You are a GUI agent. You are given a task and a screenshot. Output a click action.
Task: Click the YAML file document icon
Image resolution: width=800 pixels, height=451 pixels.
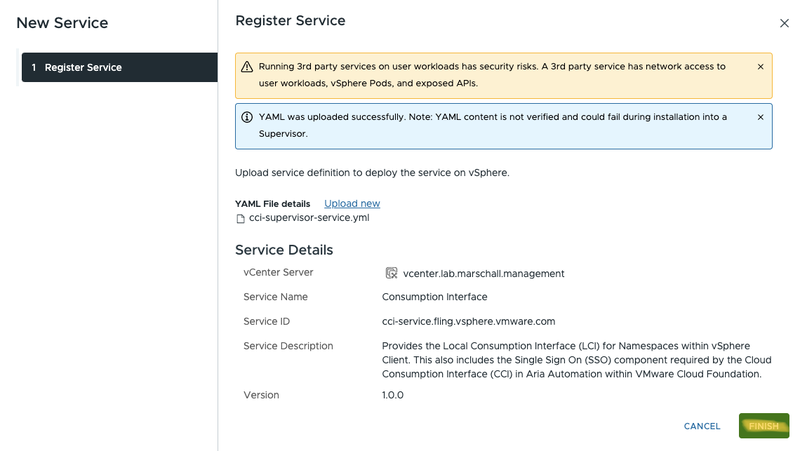click(x=240, y=218)
